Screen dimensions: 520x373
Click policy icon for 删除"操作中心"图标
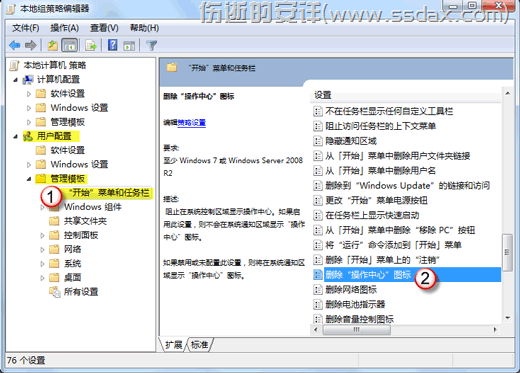318,275
